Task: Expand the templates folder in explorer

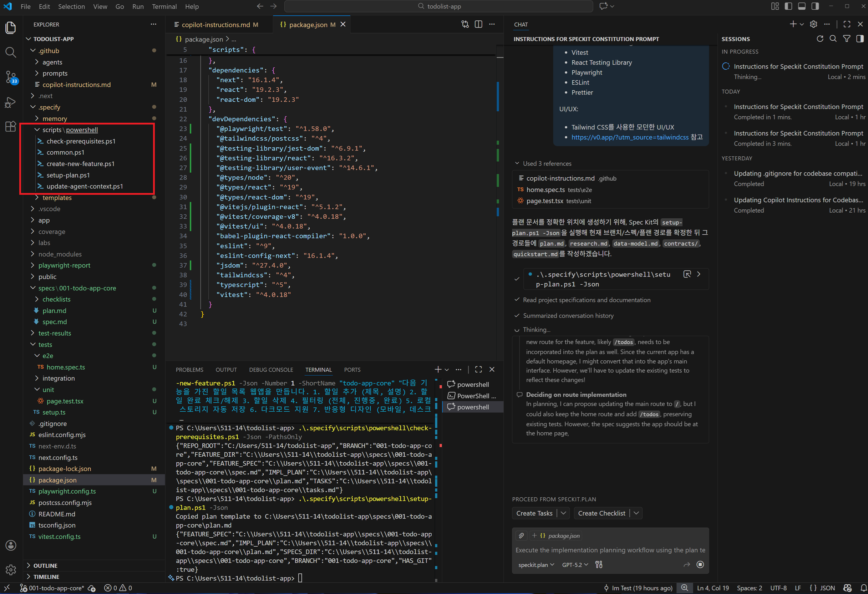Action: click(x=57, y=198)
